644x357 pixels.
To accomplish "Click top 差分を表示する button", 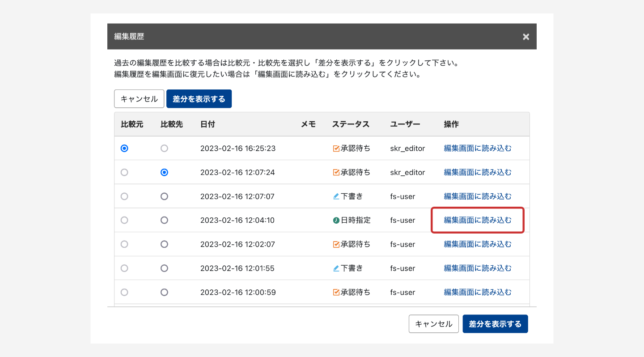I will pyautogui.click(x=199, y=99).
